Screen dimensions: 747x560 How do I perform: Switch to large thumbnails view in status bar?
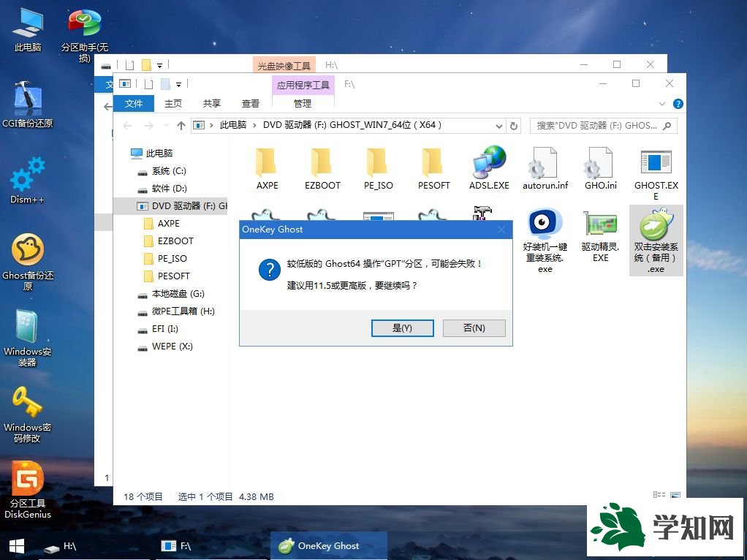pos(675,496)
